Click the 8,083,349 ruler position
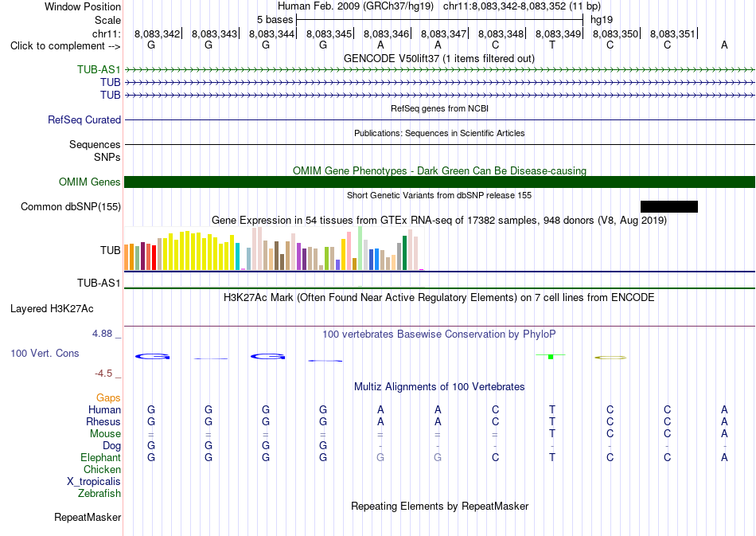 click(559, 33)
